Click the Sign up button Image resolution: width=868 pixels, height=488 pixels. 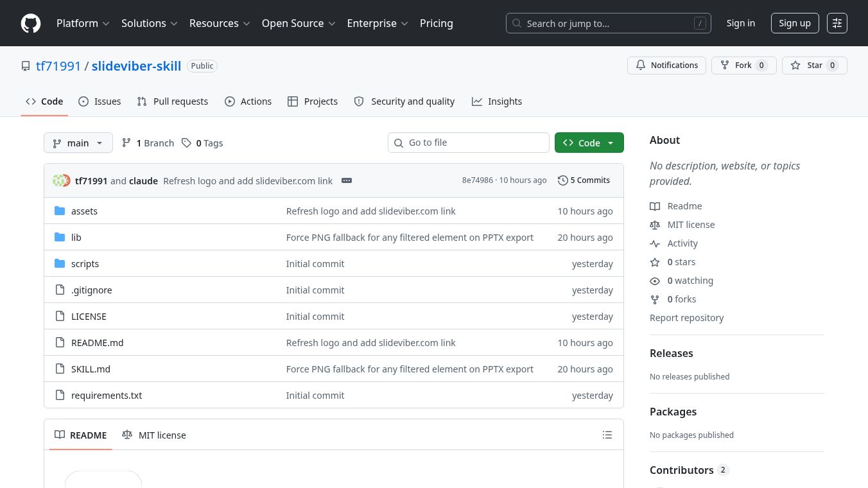click(x=795, y=23)
